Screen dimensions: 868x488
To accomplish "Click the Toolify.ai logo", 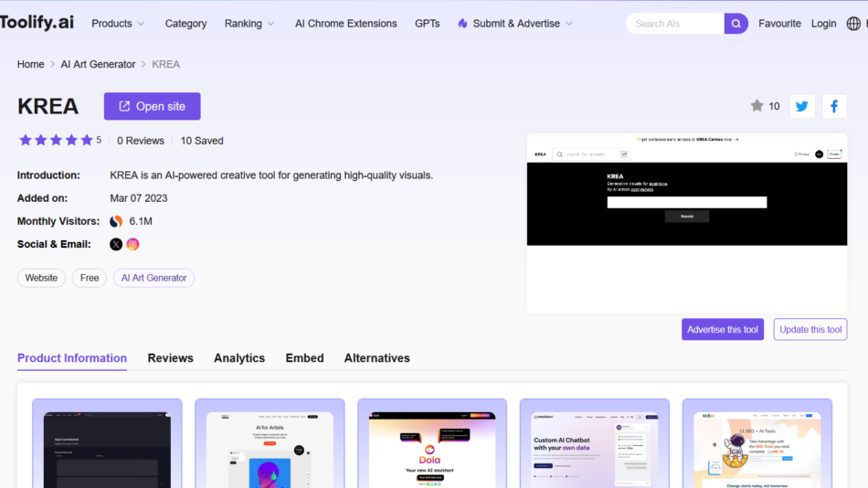I will [37, 23].
